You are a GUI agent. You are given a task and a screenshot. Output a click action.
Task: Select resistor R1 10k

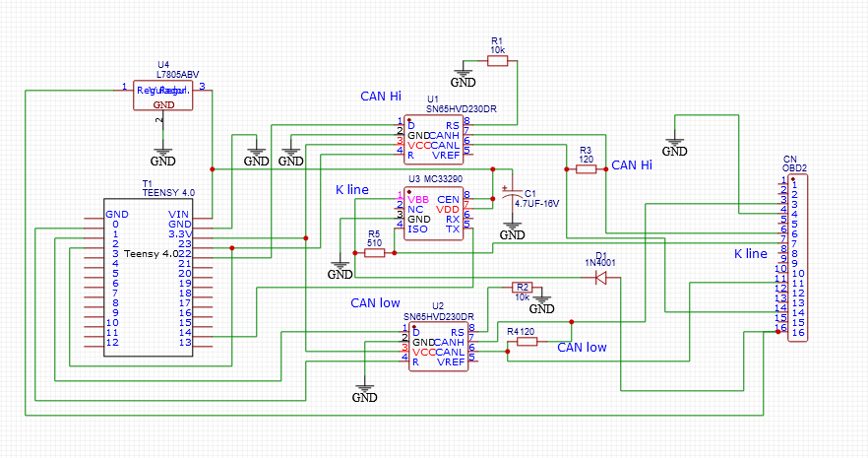tap(497, 61)
